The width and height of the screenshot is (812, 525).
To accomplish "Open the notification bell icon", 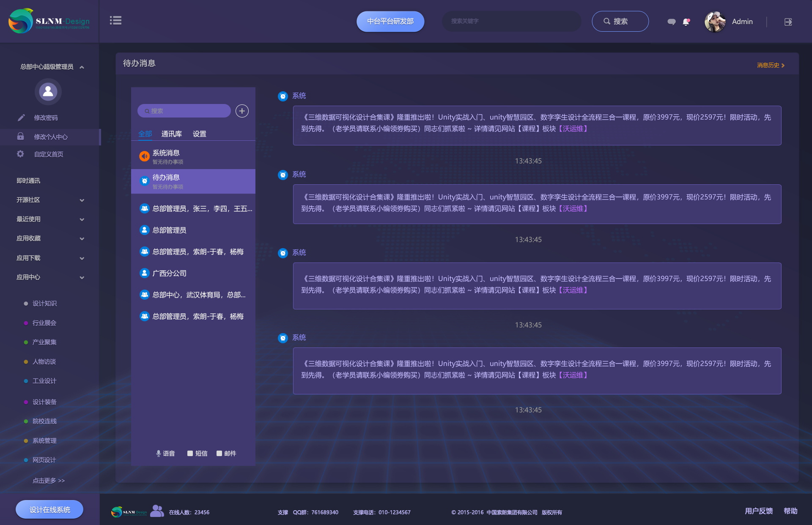I will click(686, 22).
